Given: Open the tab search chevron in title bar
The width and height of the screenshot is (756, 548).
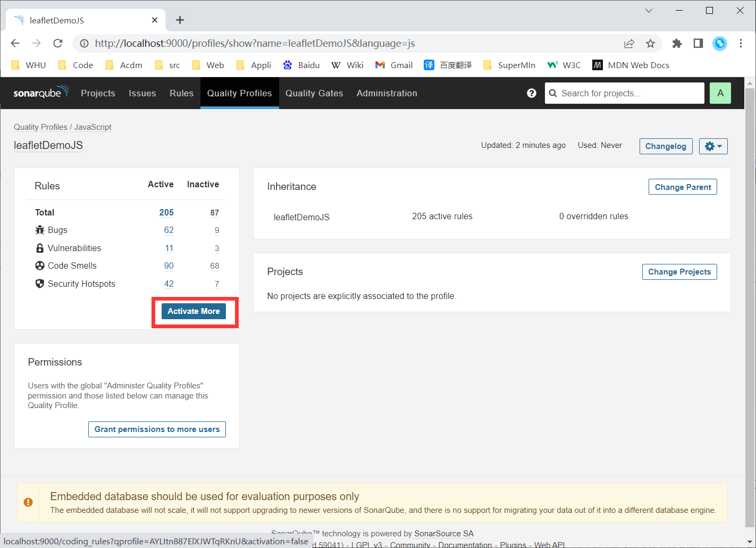Looking at the screenshot, I should click(x=649, y=11).
